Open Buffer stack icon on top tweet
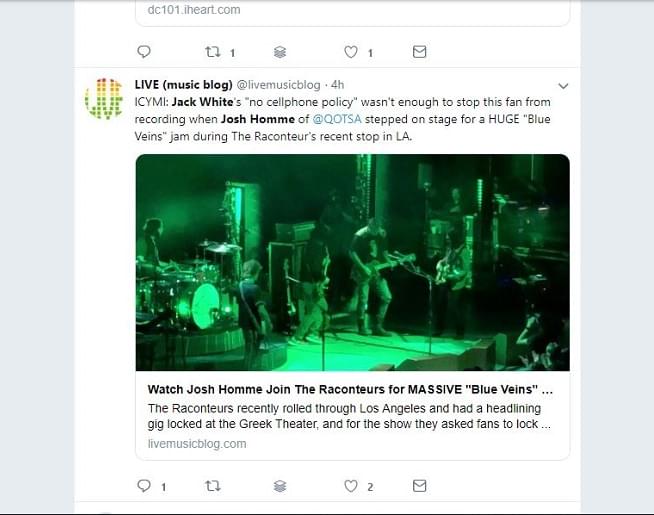The height and width of the screenshot is (515, 654). (x=280, y=52)
